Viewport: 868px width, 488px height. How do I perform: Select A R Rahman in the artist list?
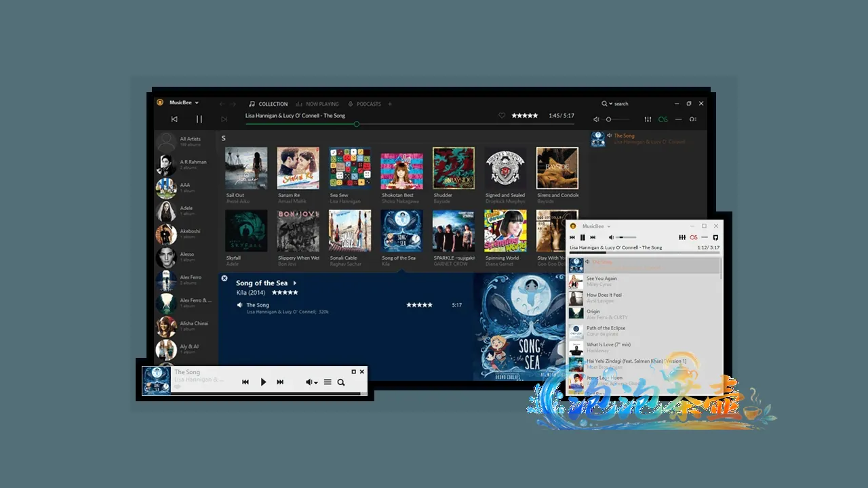pos(185,165)
